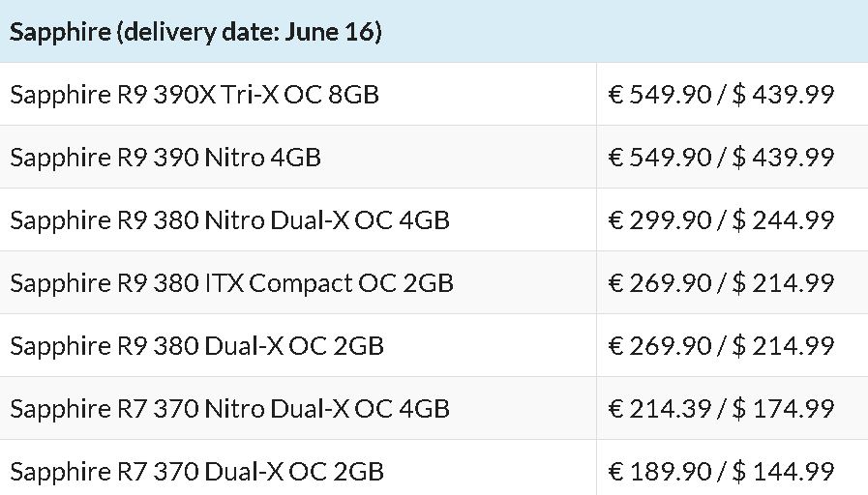Click the 8GB text in the first product row
This screenshot has height=495, width=868.
tap(354, 94)
